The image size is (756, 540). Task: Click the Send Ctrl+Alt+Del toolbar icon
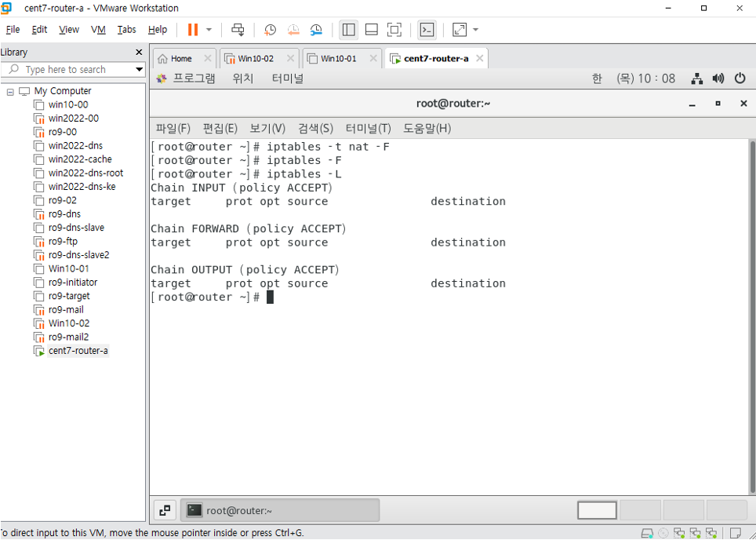pos(238,30)
